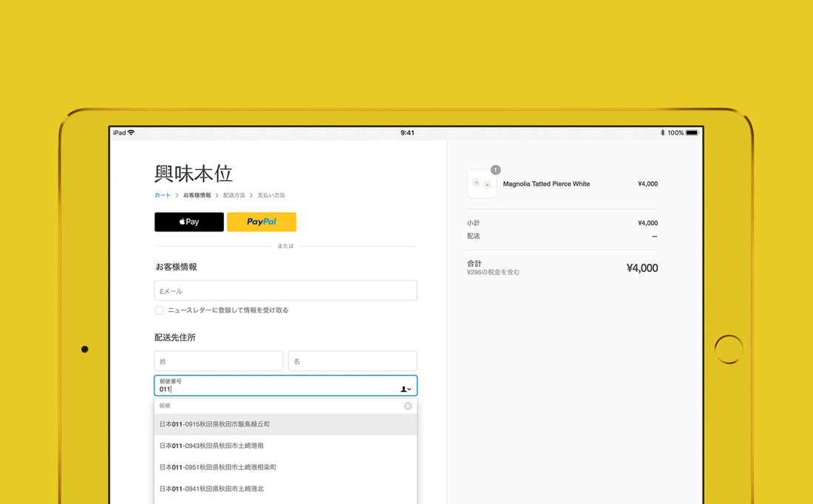This screenshot has height=504, width=813.
Task: Pick address 011-0951 土崎港相染町
Action: click(x=285, y=467)
